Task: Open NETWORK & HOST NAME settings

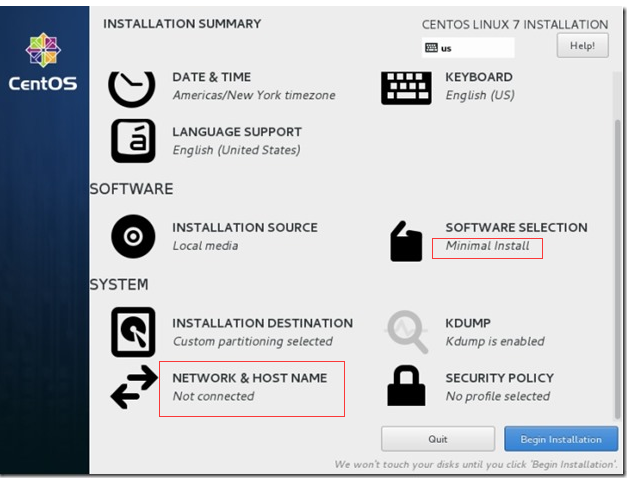Action: point(250,378)
